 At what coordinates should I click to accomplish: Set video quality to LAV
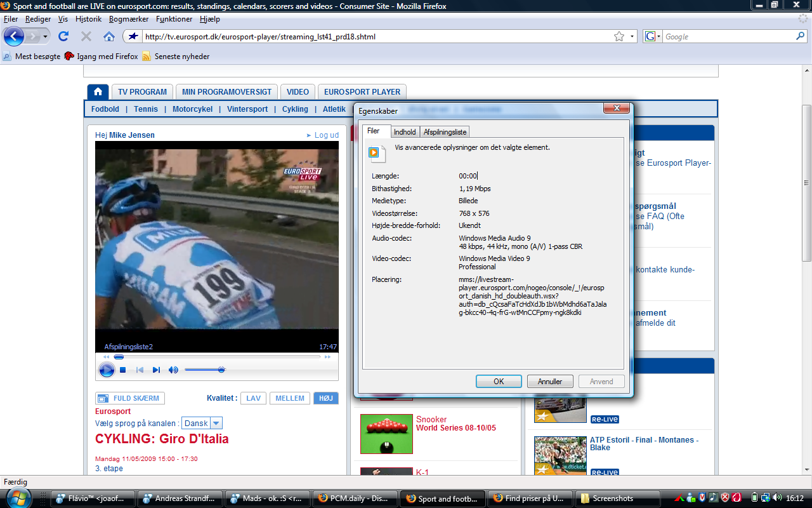tap(253, 398)
